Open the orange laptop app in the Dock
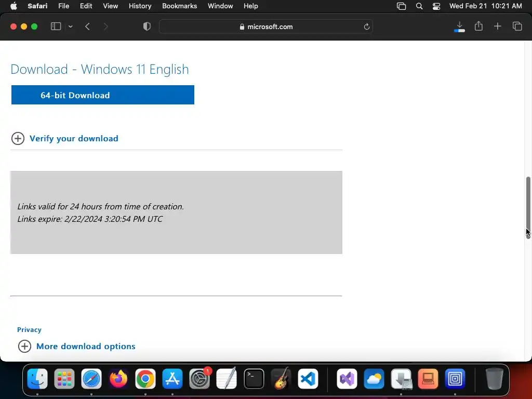The height and width of the screenshot is (399, 532). pos(428,378)
